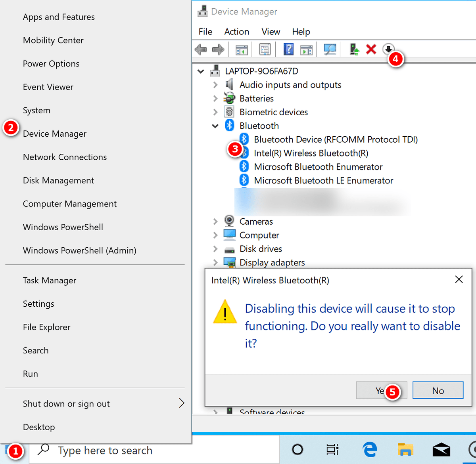Click the Back navigation arrow in Device Manager

(200, 49)
